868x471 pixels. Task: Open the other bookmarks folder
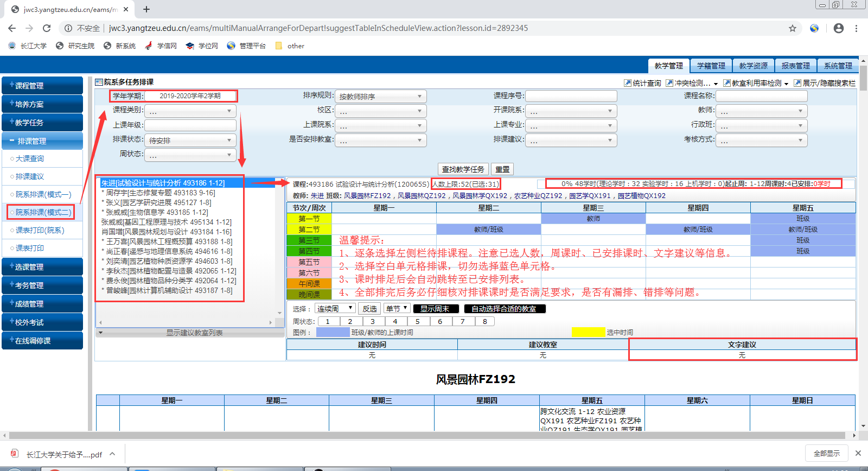290,46
